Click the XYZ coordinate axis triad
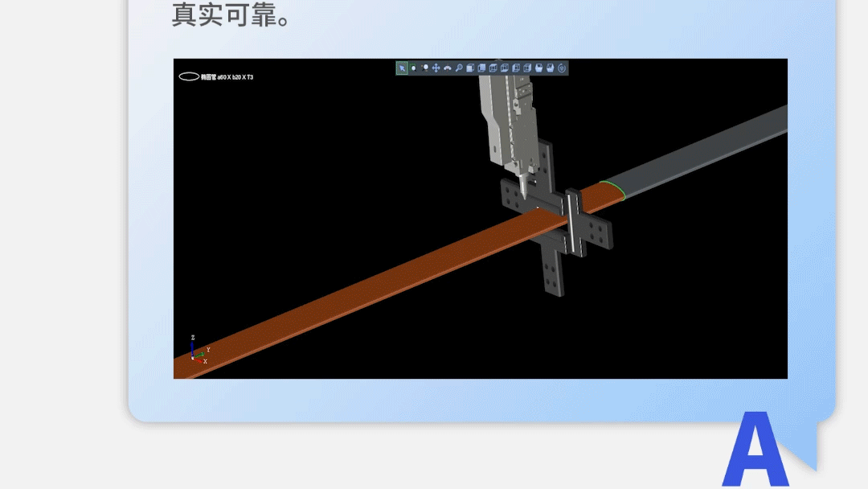 [x=196, y=351]
